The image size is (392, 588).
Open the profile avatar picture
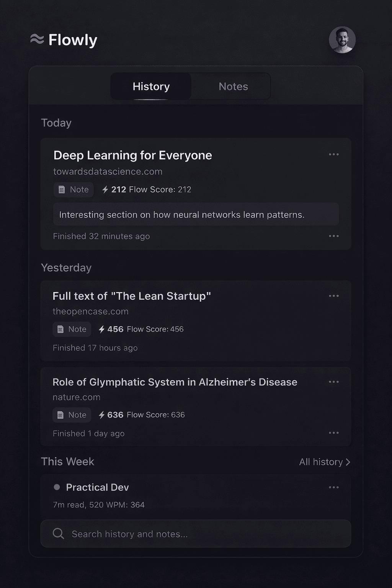(x=342, y=39)
